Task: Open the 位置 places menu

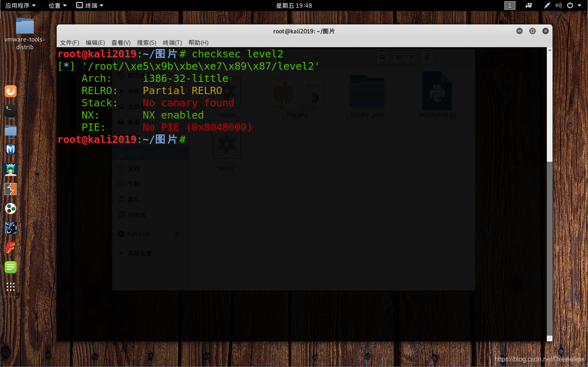Action: (x=57, y=5)
